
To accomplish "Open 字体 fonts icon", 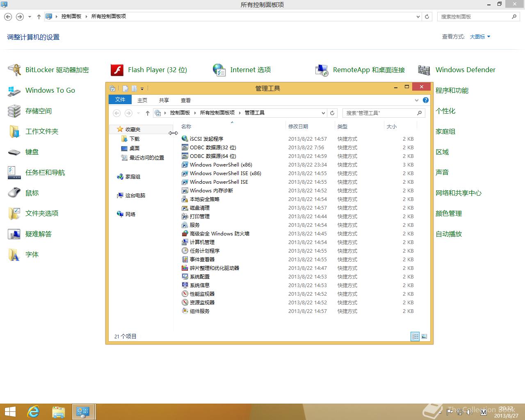I will [x=14, y=255].
